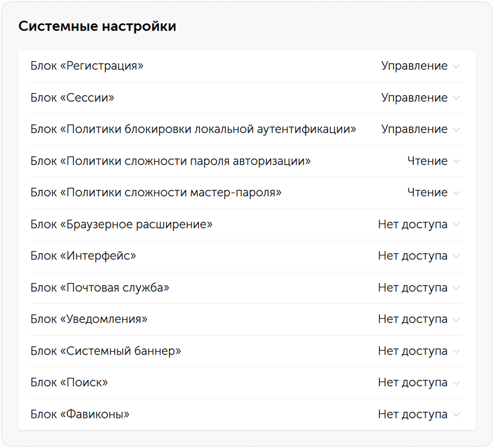The width and height of the screenshot is (494, 448).
Task: Open access dropdown for Блок «Интерфейс»
Action: [456, 256]
